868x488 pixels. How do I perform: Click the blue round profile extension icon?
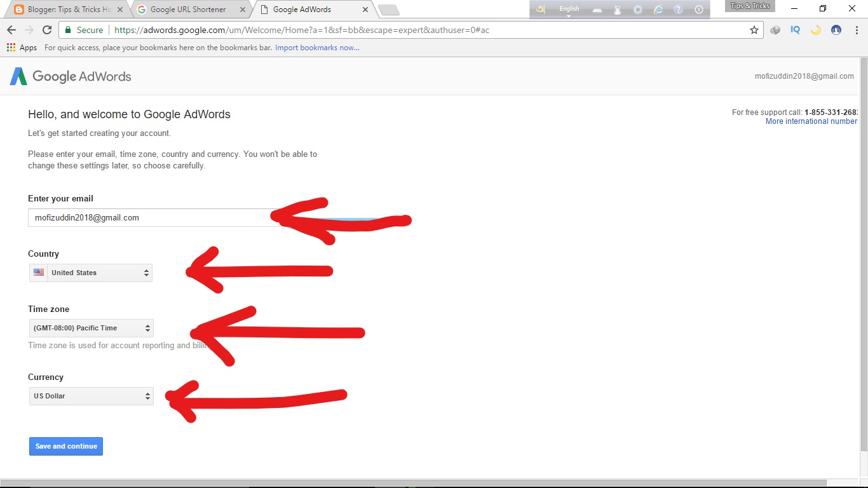tap(836, 30)
